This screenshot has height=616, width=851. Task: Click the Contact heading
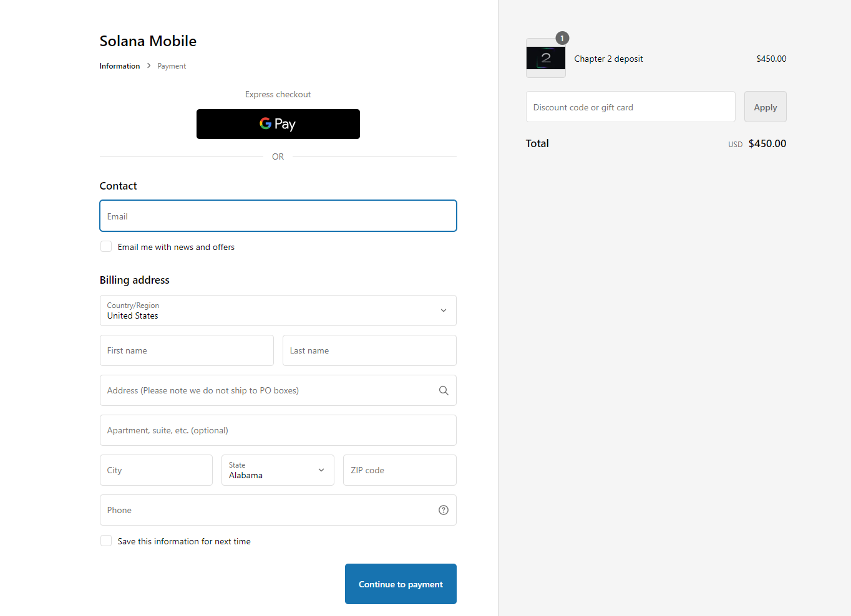point(118,186)
